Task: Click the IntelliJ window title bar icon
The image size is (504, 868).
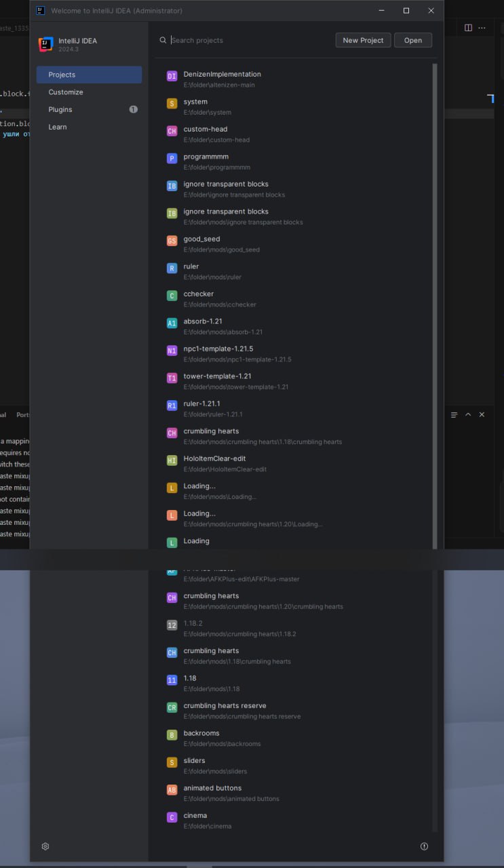Action: [x=41, y=10]
